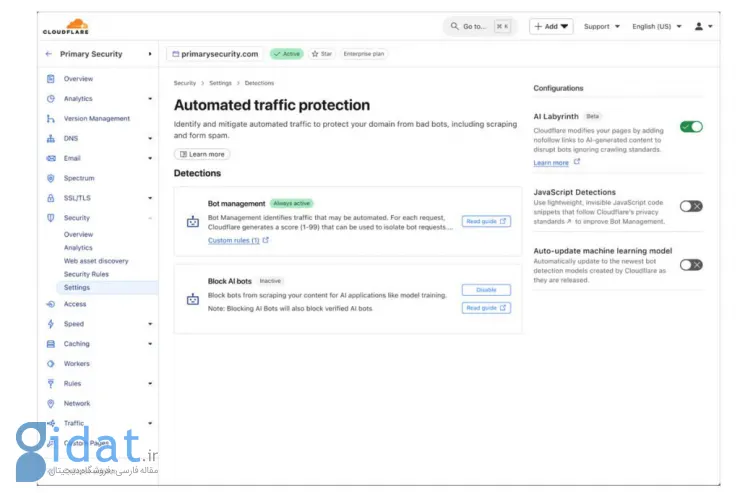Click the Enterprise plan badge

click(363, 54)
